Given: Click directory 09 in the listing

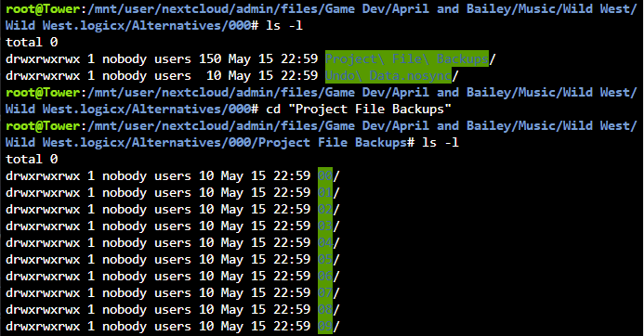Looking at the screenshot, I should [325, 326].
